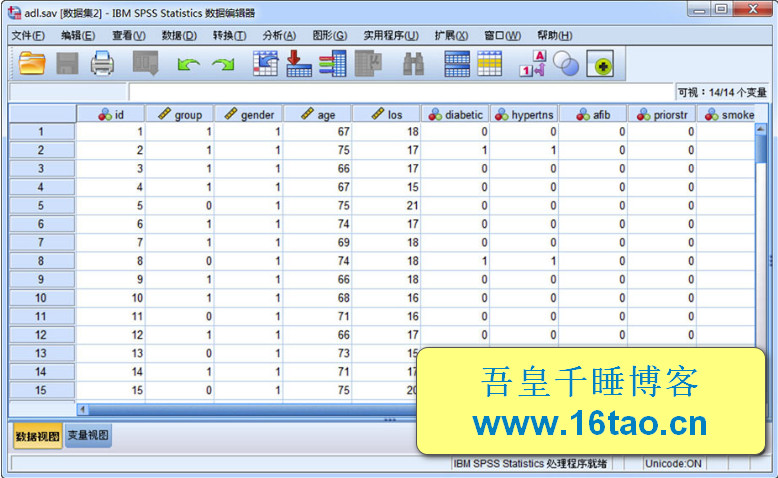
Task: Click the Insert Cases toolbar icon
Action: click(x=457, y=64)
